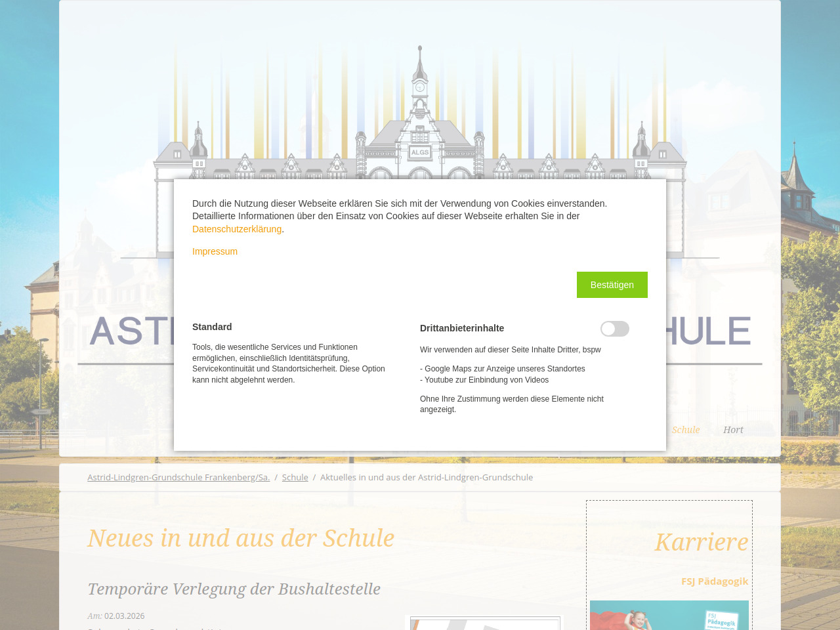Click the Neues in und aus der Schule heading
This screenshot has height=630, width=840.
click(x=241, y=538)
